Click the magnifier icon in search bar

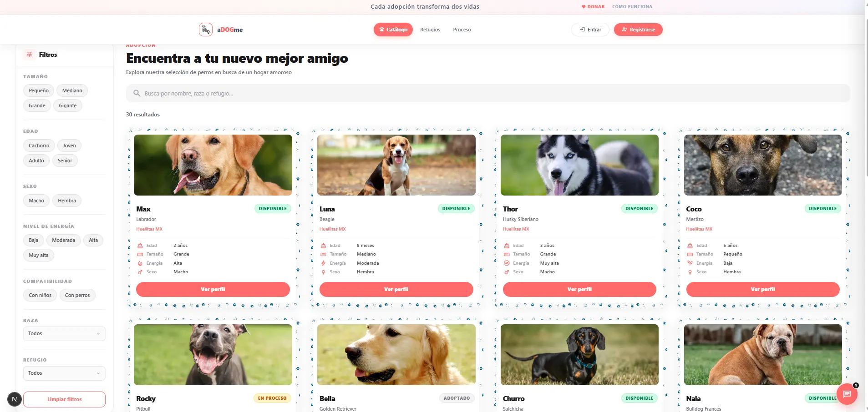coord(137,93)
